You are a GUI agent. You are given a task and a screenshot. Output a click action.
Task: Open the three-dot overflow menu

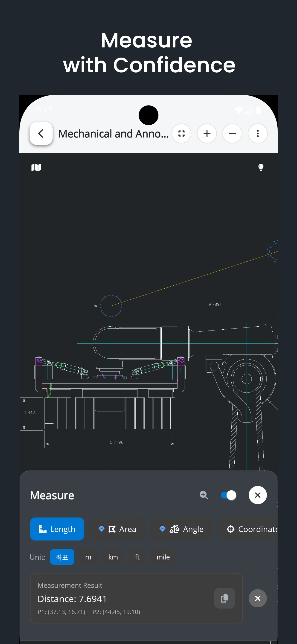258,134
